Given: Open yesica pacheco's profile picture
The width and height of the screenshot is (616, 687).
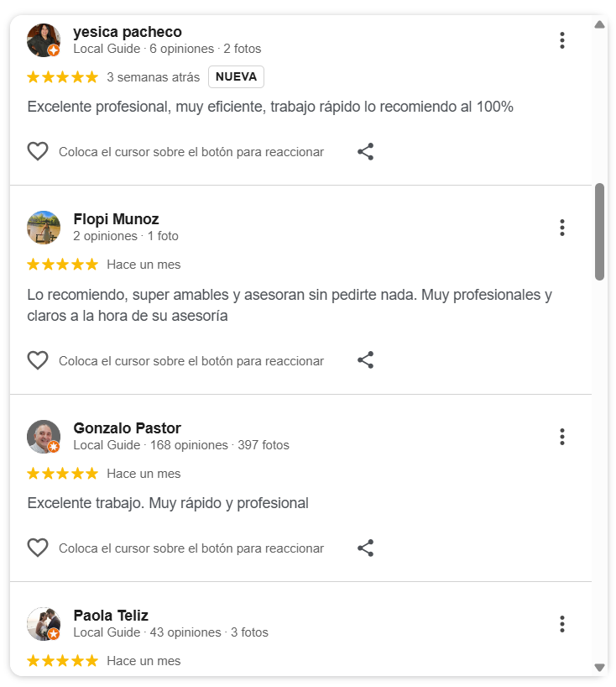Looking at the screenshot, I should click(44, 40).
